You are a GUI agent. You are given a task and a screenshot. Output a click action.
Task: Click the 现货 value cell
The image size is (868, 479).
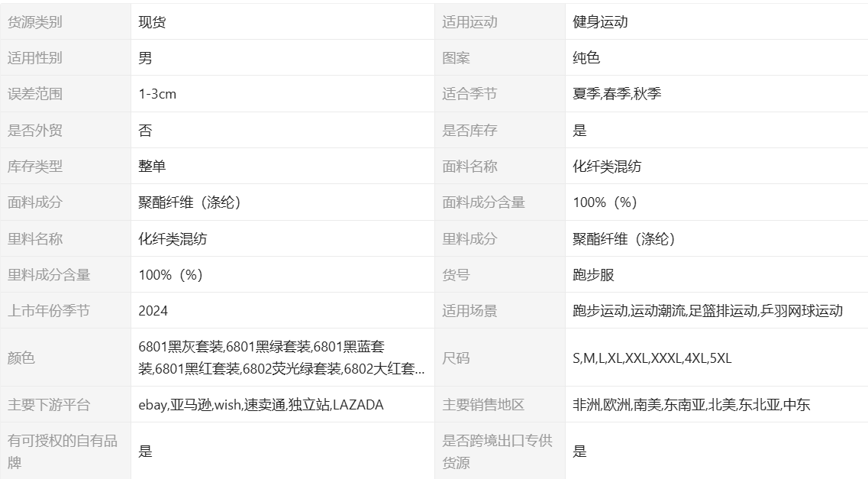click(x=152, y=22)
